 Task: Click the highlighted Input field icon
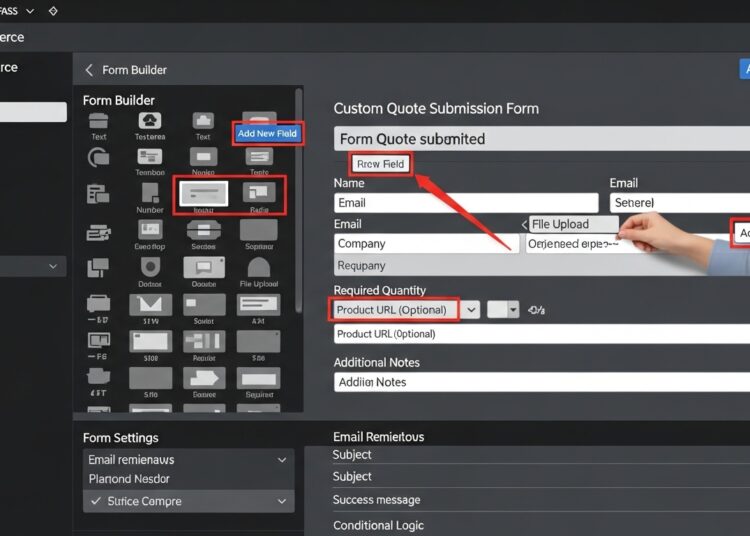click(203, 194)
